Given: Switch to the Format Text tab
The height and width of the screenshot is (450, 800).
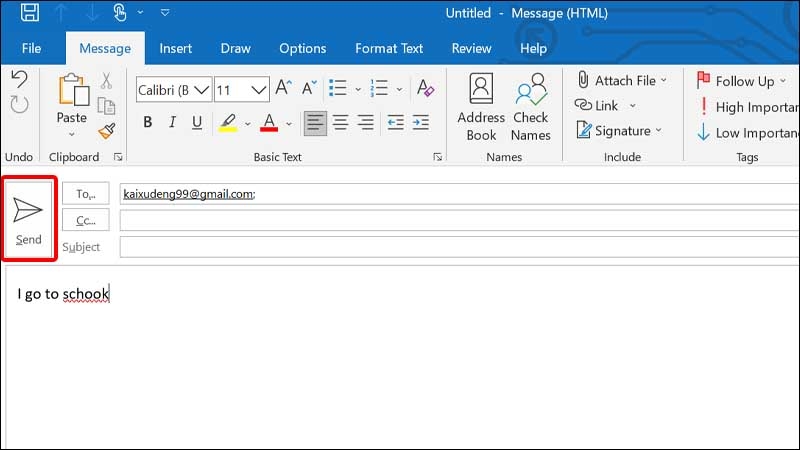Looking at the screenshot, I should (x=389, y=48).
